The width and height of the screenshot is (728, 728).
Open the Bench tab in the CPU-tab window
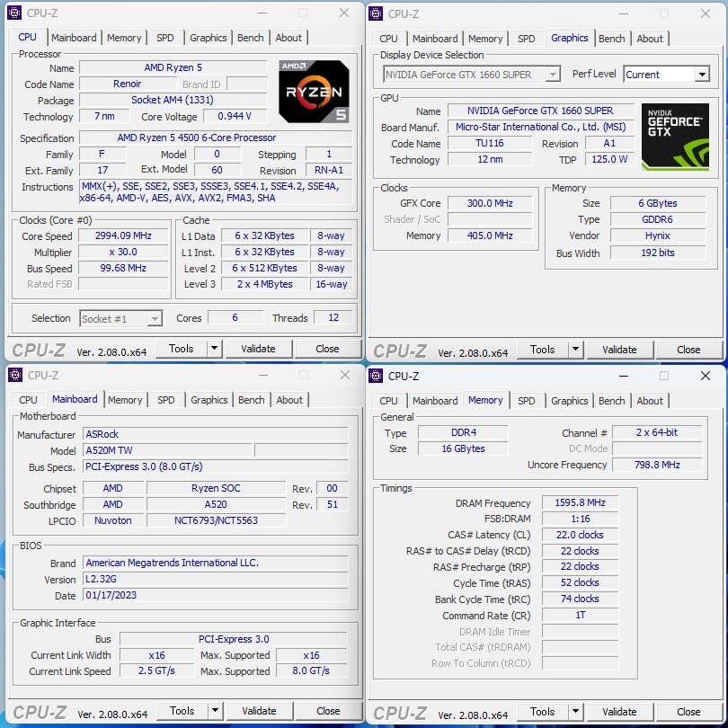250,38
